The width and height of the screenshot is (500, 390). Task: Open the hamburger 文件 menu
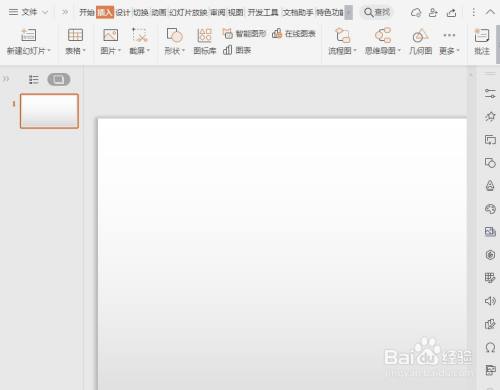coord(14,12)
